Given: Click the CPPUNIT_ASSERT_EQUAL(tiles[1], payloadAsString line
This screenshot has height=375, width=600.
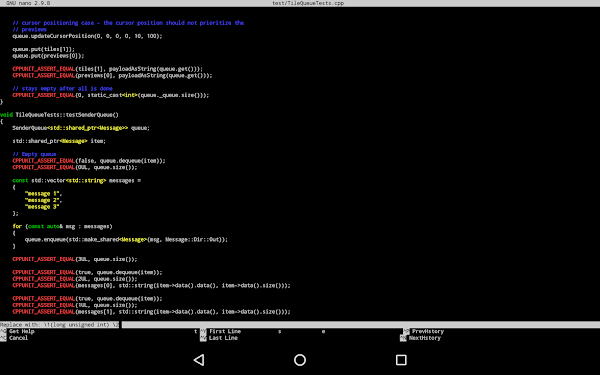Looking at the screenshot, I should [x=108, y=69].
